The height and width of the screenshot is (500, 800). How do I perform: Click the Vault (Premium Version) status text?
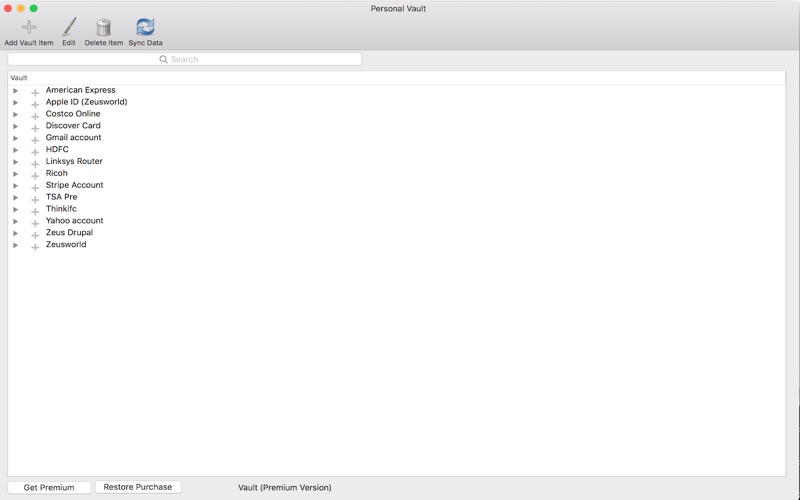[x=285, y=487]
